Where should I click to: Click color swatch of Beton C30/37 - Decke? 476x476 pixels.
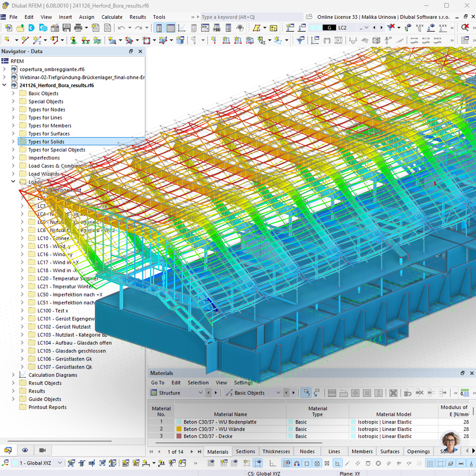click(x=179, y=436)
